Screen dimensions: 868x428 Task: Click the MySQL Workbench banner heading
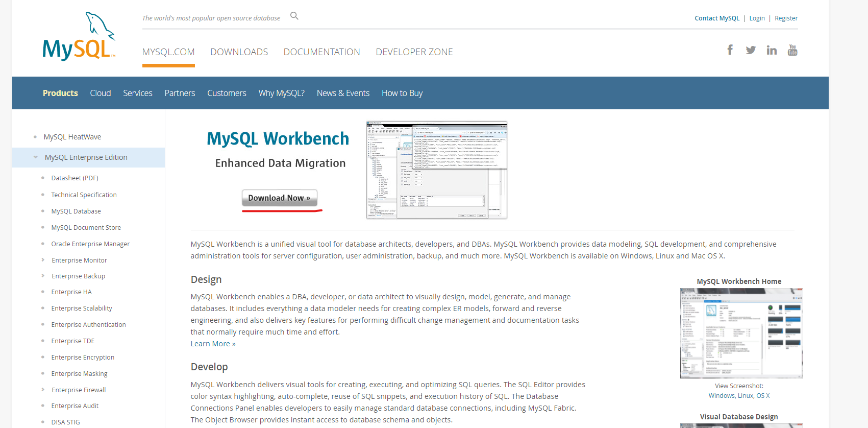[x=278, y=139]
